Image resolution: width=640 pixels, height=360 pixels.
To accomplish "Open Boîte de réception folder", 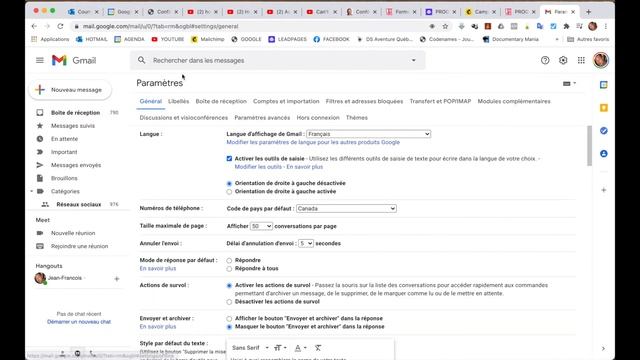I will (x=76, y=113).
